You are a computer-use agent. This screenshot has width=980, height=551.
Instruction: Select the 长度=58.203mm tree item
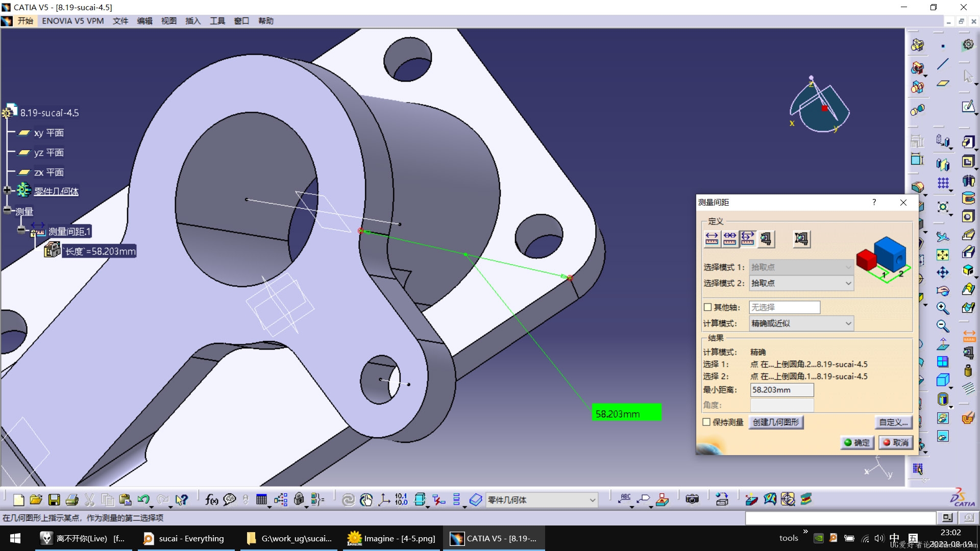click(x=100, y=251)
